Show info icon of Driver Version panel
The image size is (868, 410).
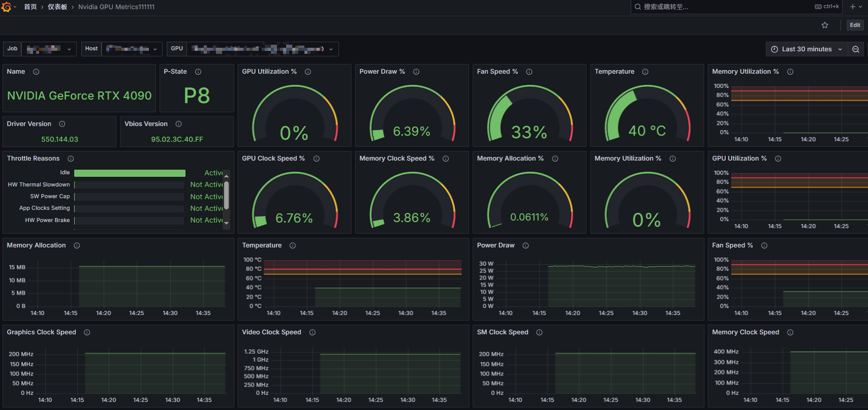(x=62, y=124)
